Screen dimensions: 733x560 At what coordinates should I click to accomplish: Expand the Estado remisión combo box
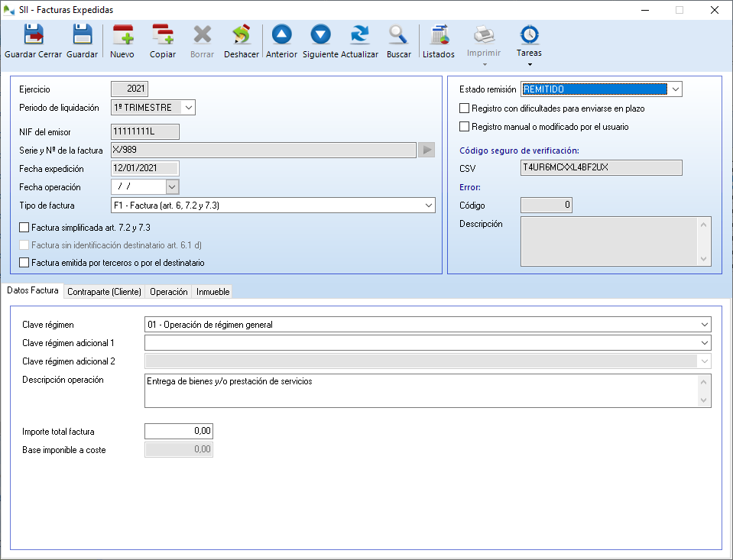(x=673, y=89)
